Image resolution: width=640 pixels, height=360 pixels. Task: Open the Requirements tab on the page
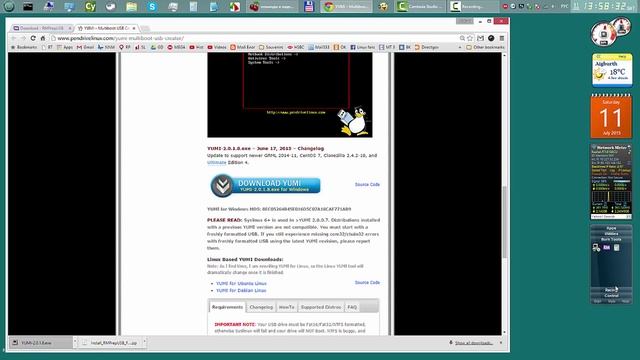tap(227, 307)
